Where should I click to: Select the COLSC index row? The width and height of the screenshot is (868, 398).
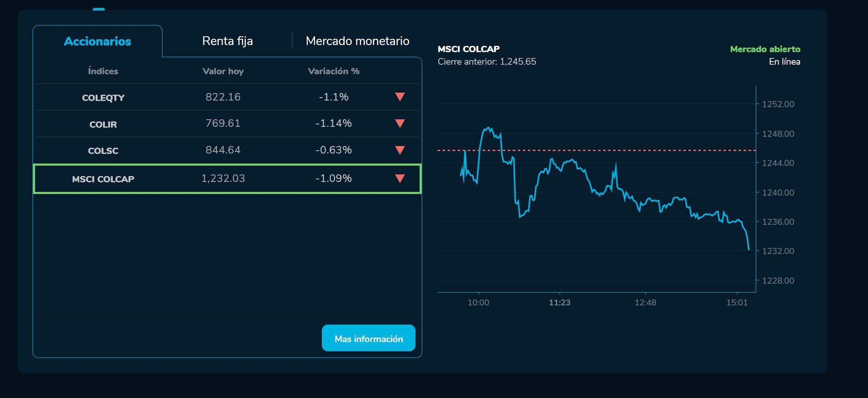(228, 150)
